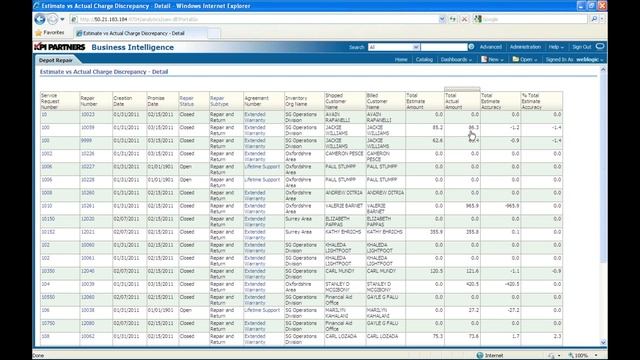Open the Catalog link
This screenshot has height=360, width=640.
click(x=424, y=60)
